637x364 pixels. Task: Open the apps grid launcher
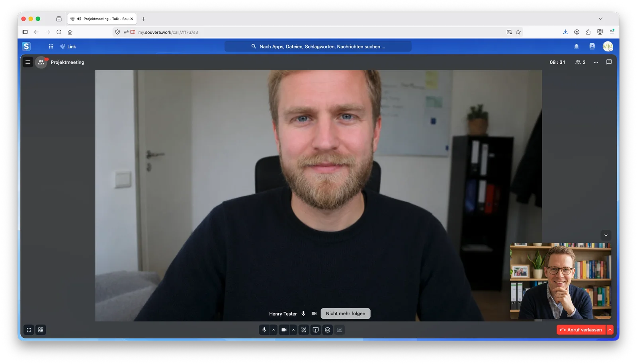(51, 47)
